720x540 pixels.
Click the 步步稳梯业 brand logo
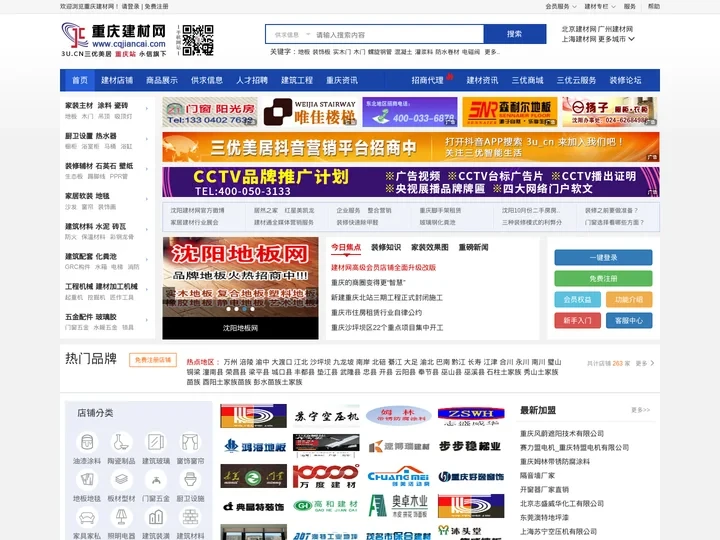[x=471, y=446]
